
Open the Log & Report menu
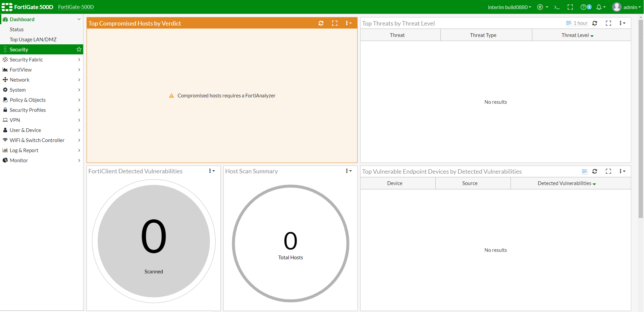(23, 150)
